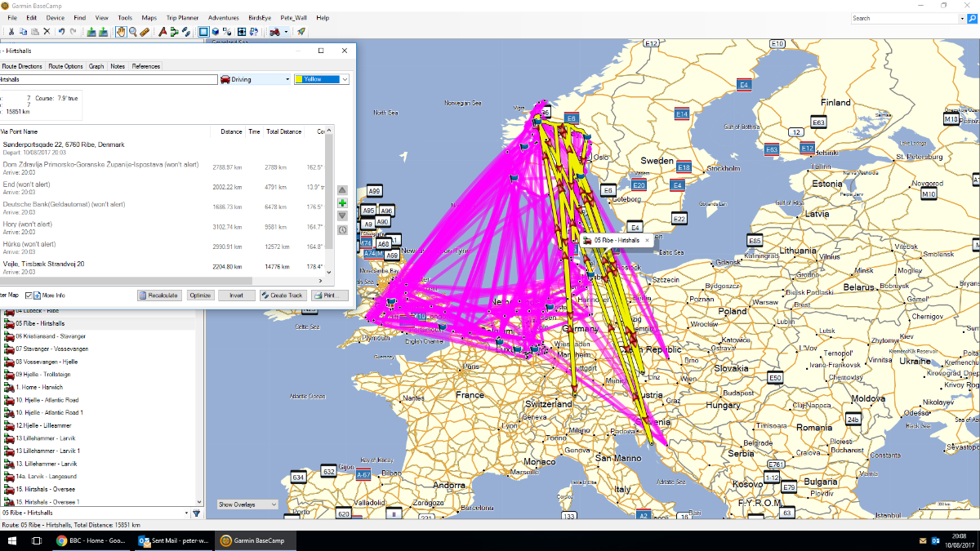This screenshot has height=551, width=980.
Task: Click the Print button
Action: coord(330,295)
